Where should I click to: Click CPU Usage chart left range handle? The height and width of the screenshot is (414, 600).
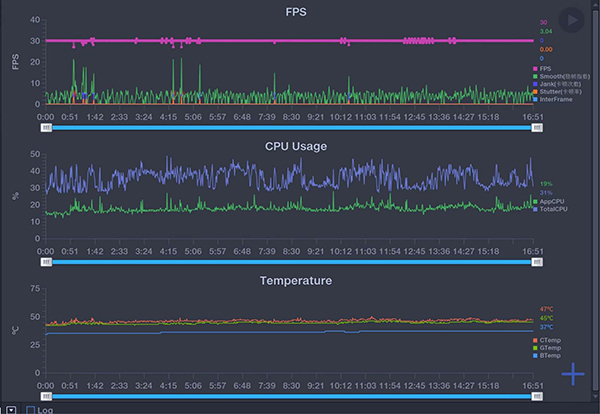point(47,262)
